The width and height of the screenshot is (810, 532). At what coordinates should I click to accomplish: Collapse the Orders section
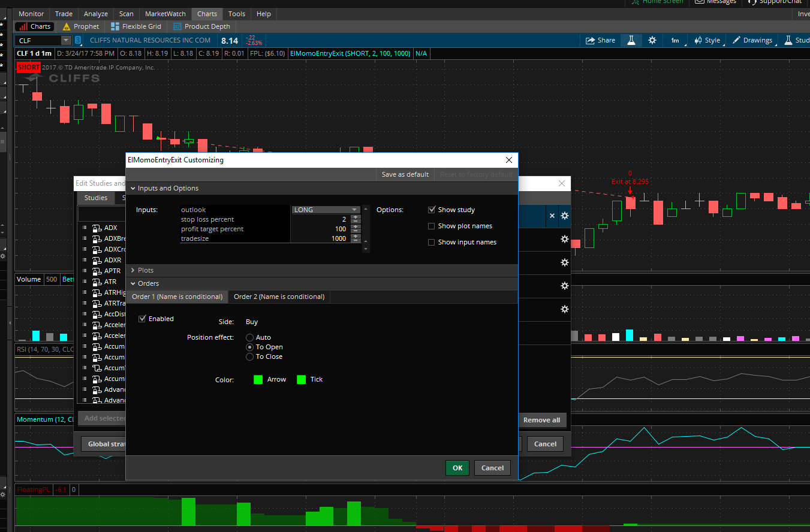tap(133, 283)
